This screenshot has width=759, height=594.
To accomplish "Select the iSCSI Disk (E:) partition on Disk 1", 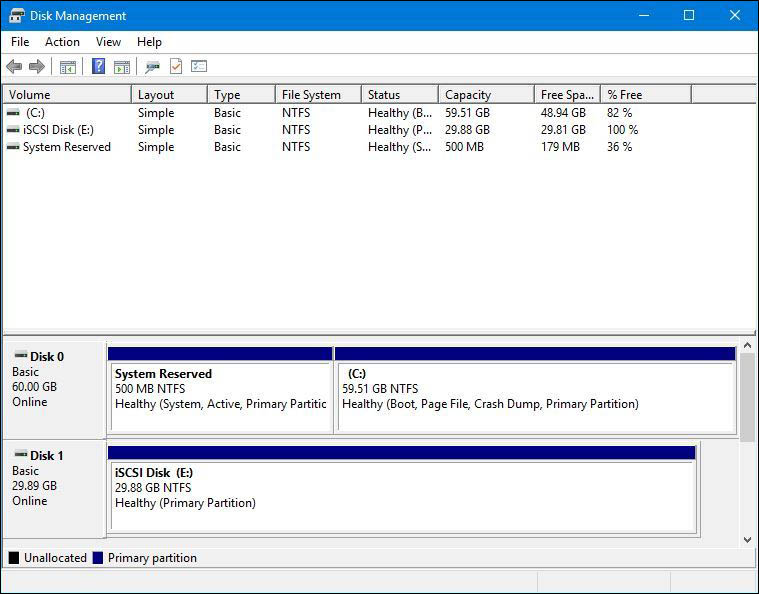I will [402, 489].
